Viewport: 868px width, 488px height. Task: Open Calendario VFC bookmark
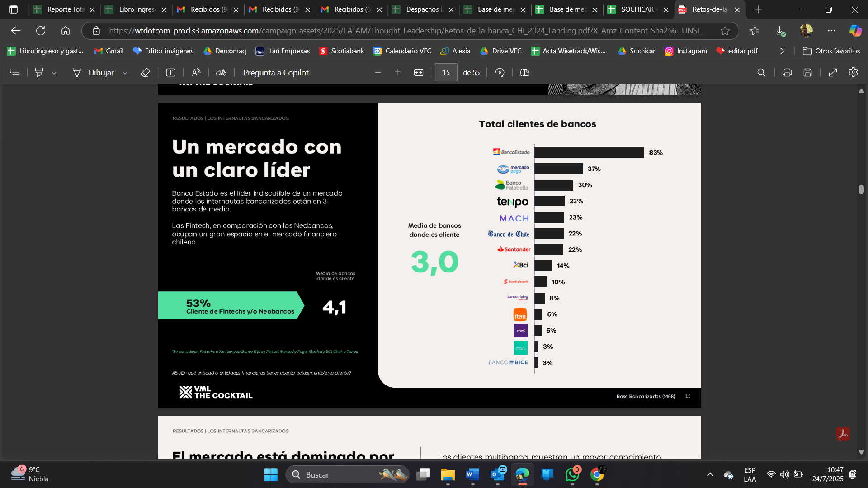pyautogui.click(x=402, y=51)
